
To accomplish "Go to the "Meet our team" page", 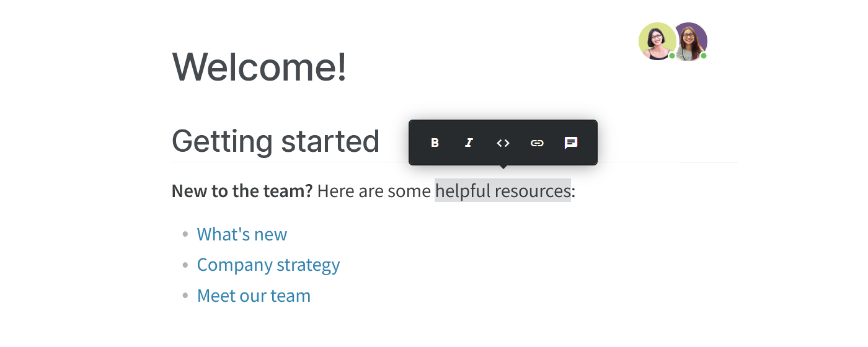I will coord(254,296).
